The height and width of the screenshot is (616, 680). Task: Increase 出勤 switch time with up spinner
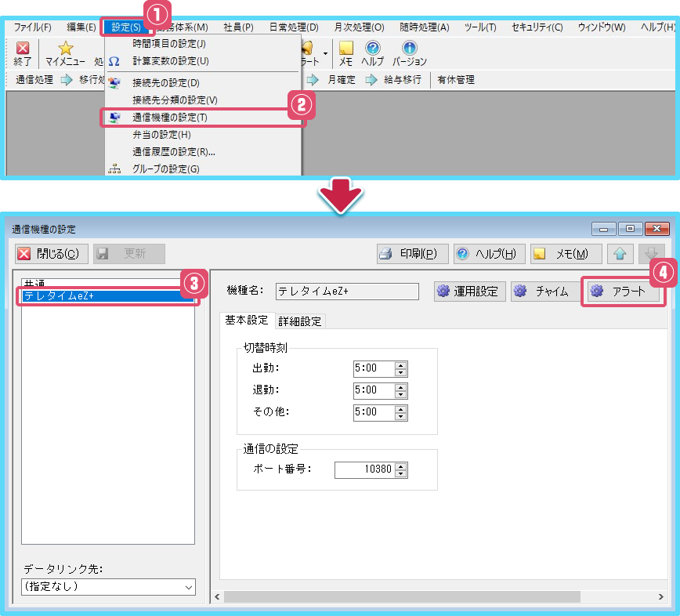point(401,365)
